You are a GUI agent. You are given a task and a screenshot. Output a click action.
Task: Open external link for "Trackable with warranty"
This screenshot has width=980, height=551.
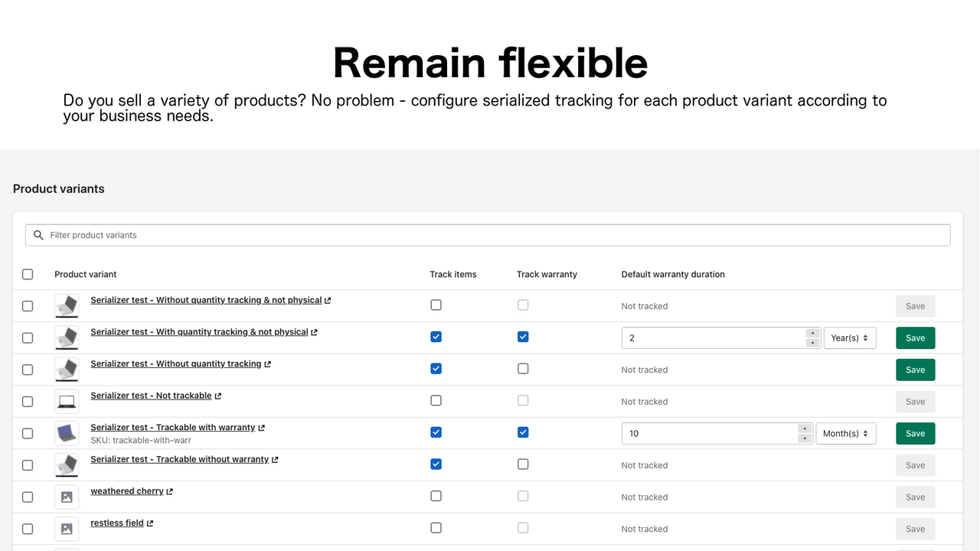261,427
